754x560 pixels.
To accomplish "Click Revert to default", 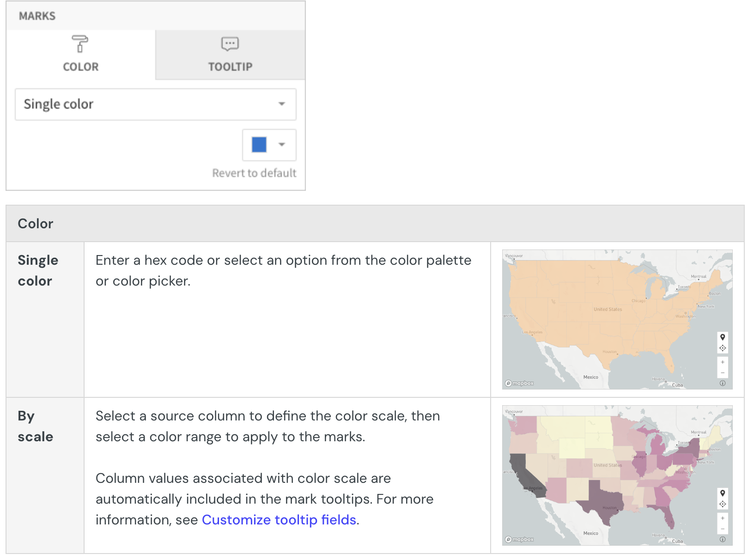I will click(x=254, y=173).
